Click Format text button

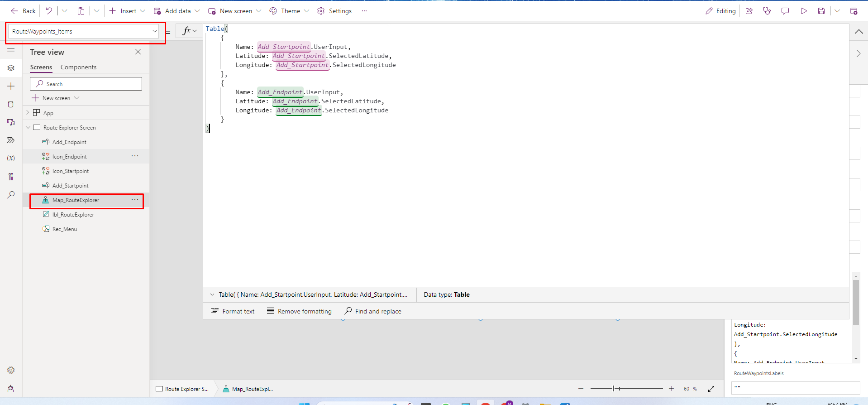(233, 311)
